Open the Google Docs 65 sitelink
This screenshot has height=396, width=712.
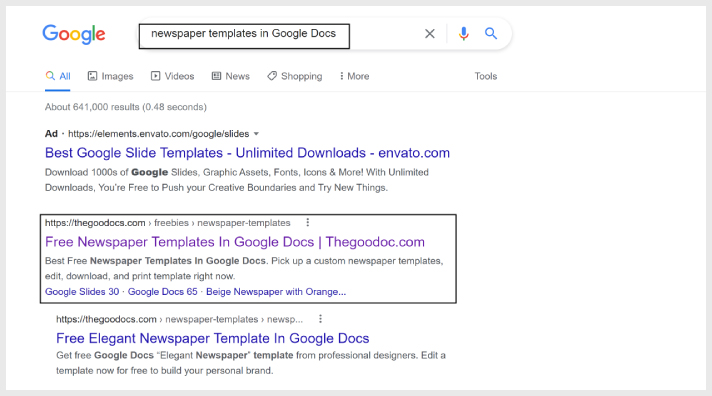163,292
